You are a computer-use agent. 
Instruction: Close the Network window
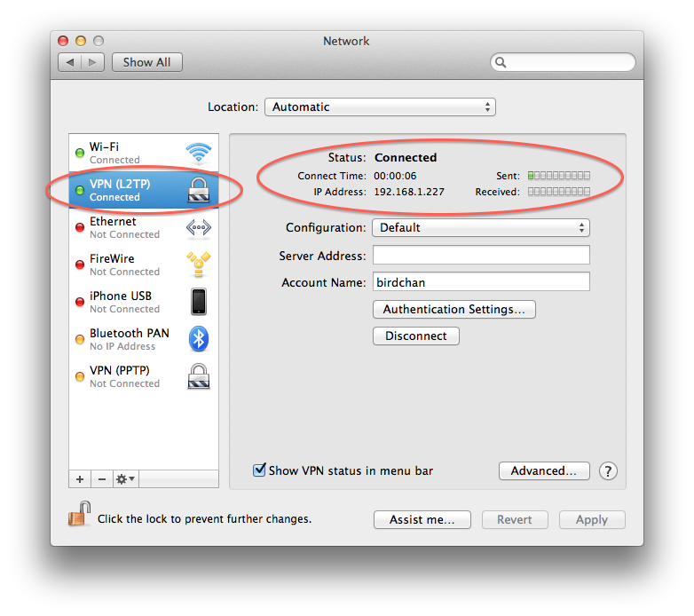click(x=63, y=41)
